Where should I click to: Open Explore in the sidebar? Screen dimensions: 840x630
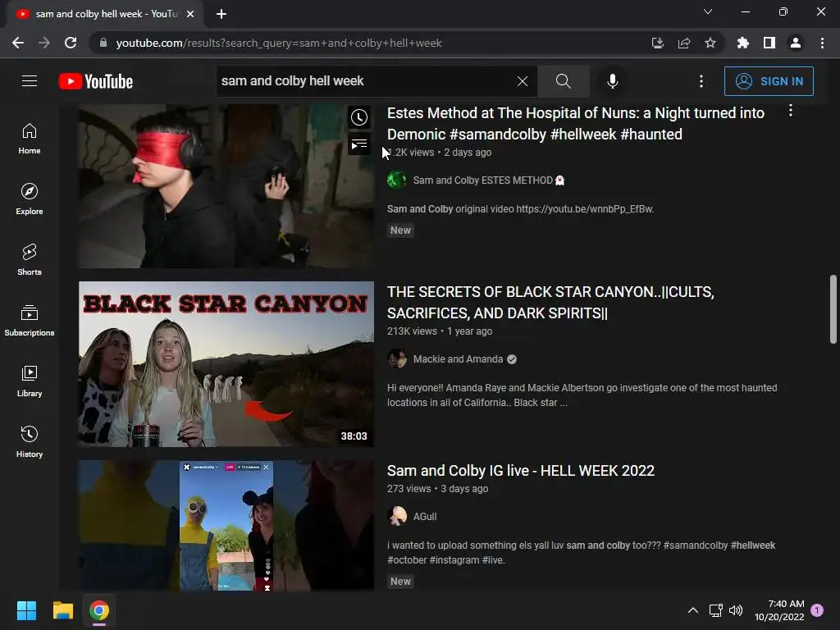30,199
